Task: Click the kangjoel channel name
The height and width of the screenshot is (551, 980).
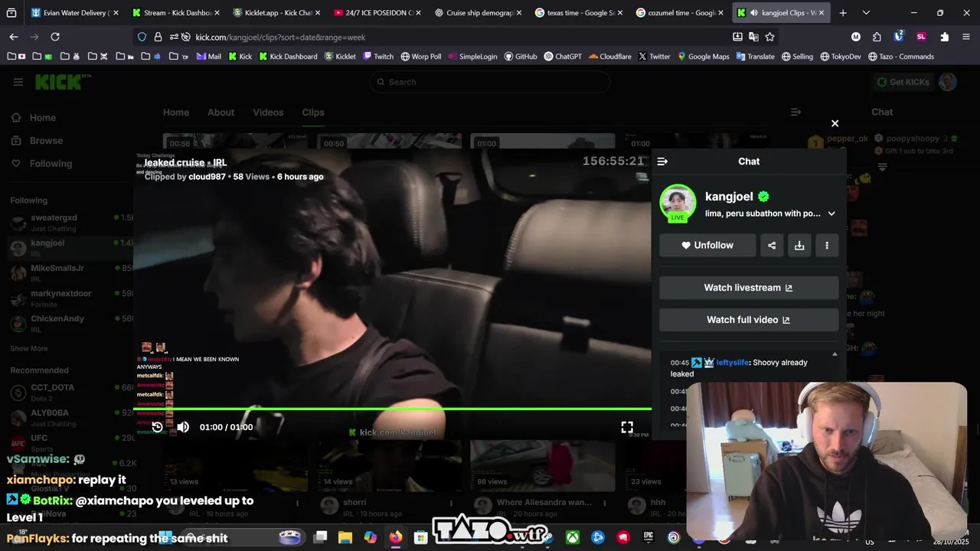Action: [x=729, y=197]
